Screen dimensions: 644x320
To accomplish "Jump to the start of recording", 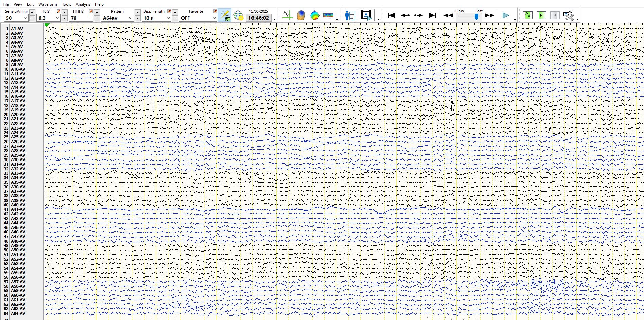I will 391,15.
